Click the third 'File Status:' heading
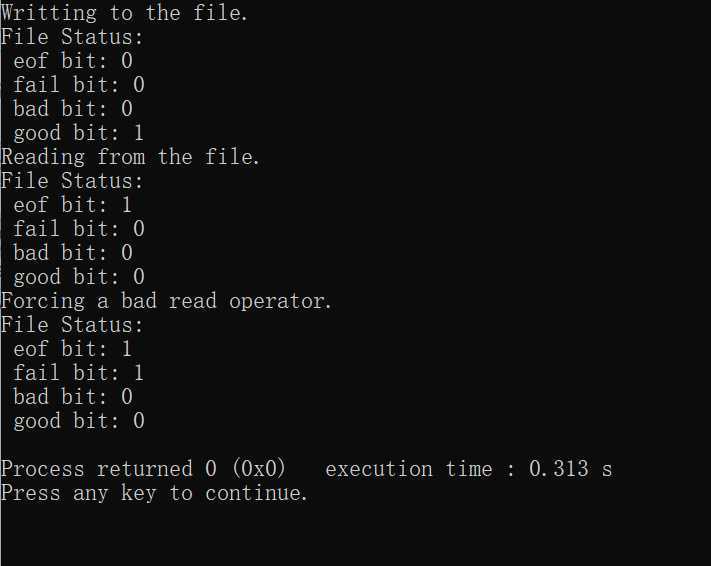 tap(72, 325)
